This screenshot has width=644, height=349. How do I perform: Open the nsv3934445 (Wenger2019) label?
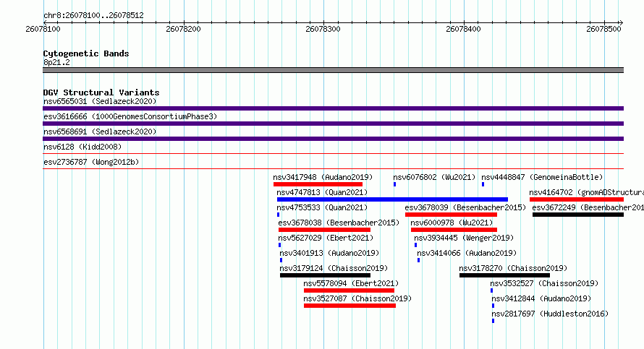click(x=464, y=238)
